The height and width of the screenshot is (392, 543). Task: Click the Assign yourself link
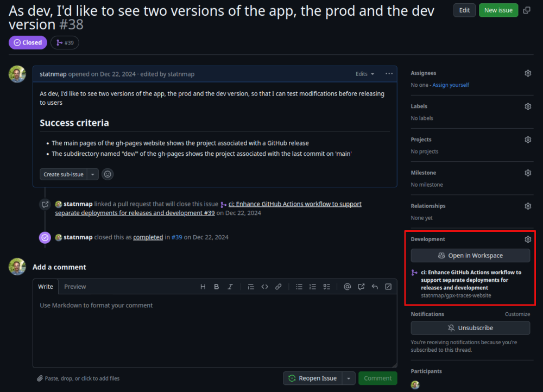[451, 85]
